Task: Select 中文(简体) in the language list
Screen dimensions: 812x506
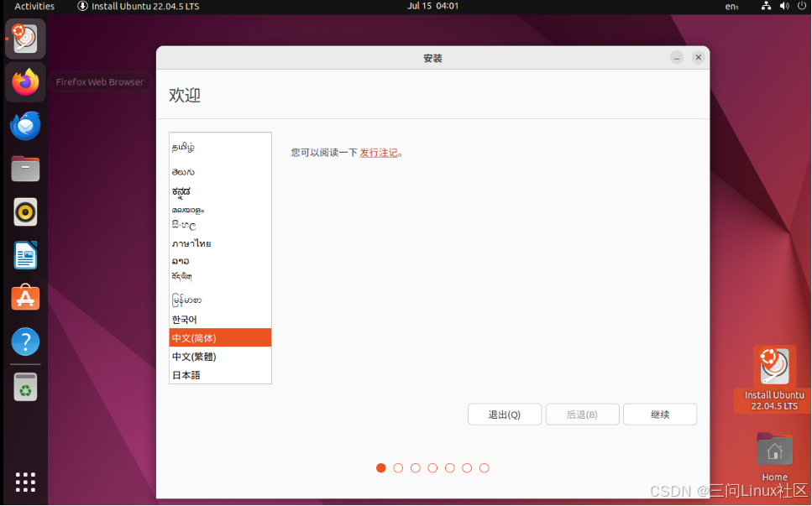Action: (x=220, y=337)
